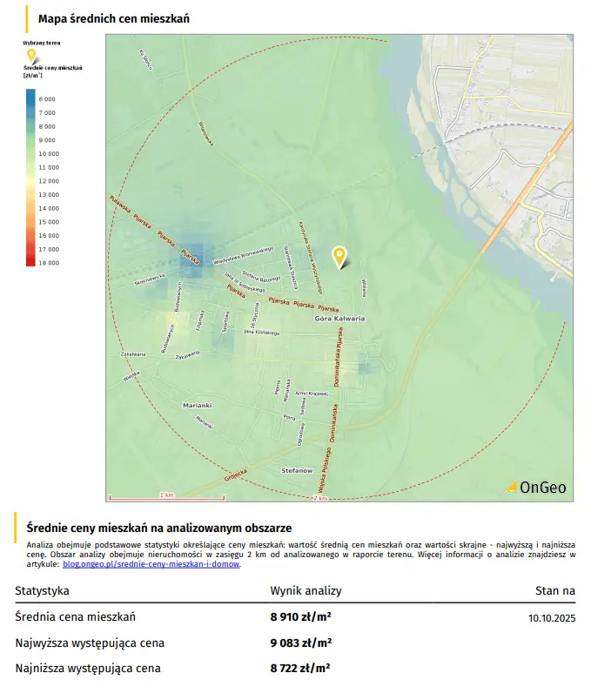The width and height of the screenshot is (591, 700).
Task: Select the heading 'Mapa średnich cen mieszkań'
Action: click(114, 19)
